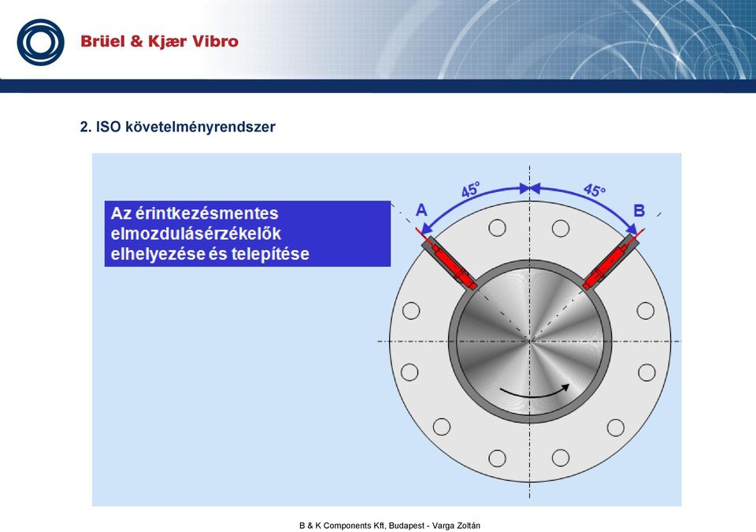Click the footer text 'B & K Components Kft, Budapest - Varga Zoltán'

coord(390,526)
